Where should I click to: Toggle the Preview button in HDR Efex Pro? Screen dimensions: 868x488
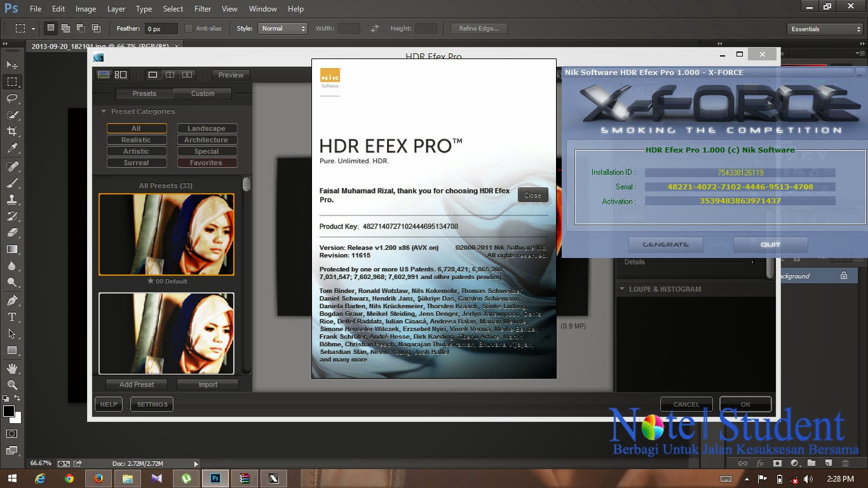coord(230,75)
